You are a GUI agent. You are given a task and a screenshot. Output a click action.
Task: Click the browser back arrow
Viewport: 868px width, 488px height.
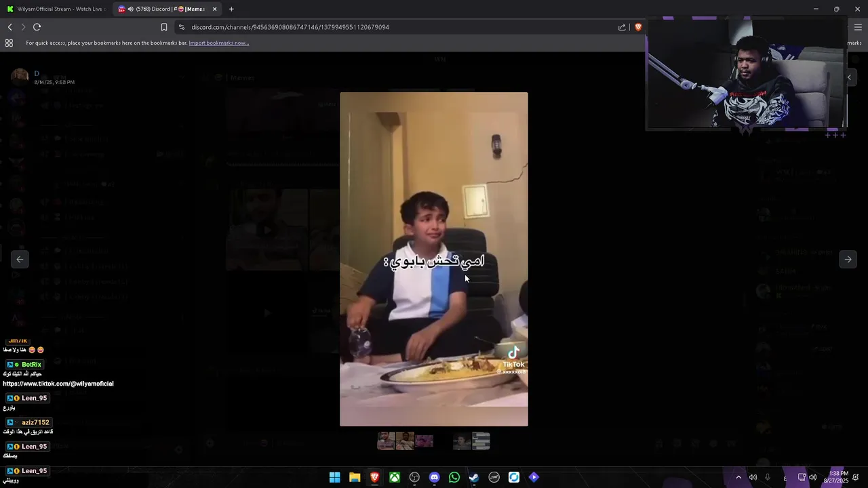coord(9,27)
